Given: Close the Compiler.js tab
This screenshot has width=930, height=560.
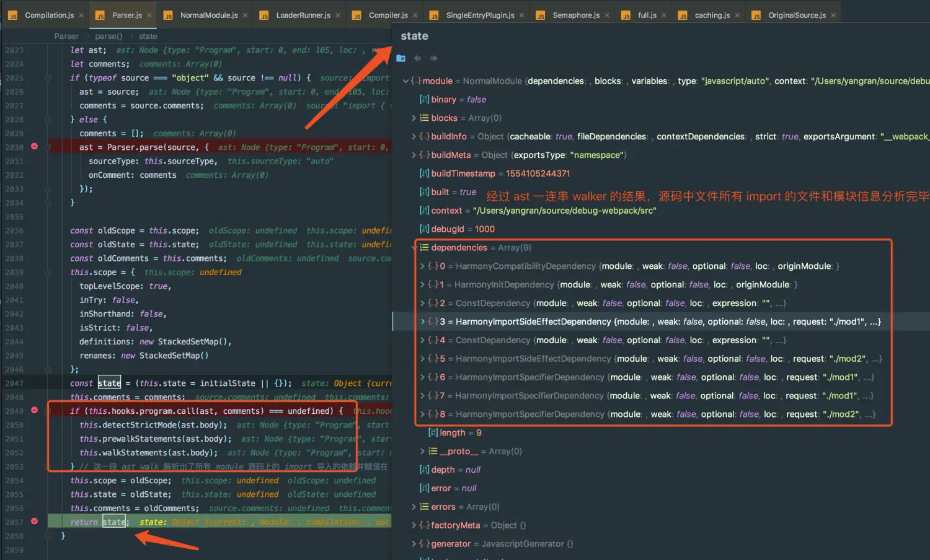Looking at the screenshot, I should click(x=415, y=15).
